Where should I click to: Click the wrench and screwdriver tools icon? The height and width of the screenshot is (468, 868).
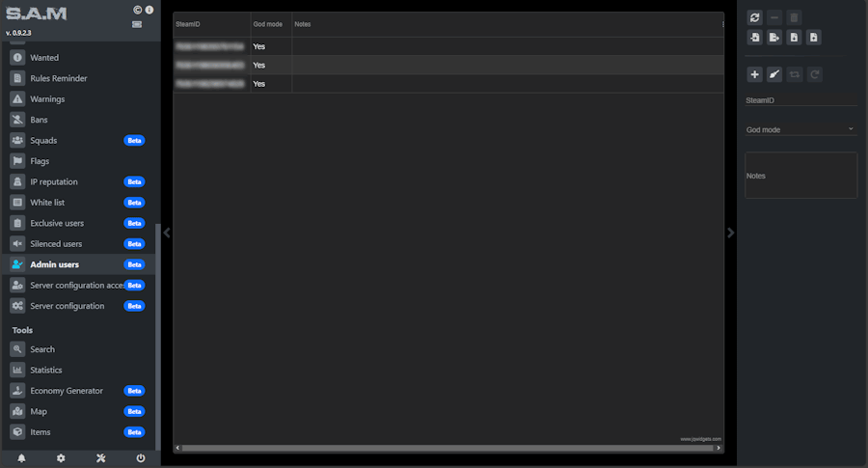point(100,458)
